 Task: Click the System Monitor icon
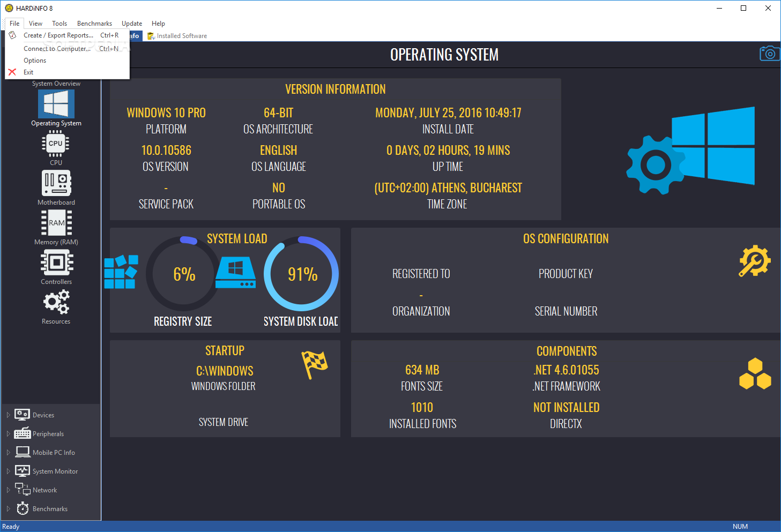click(x=23, y=471)
